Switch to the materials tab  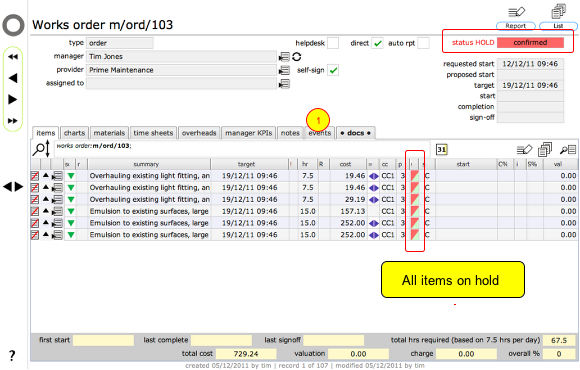tap(109, 133)
